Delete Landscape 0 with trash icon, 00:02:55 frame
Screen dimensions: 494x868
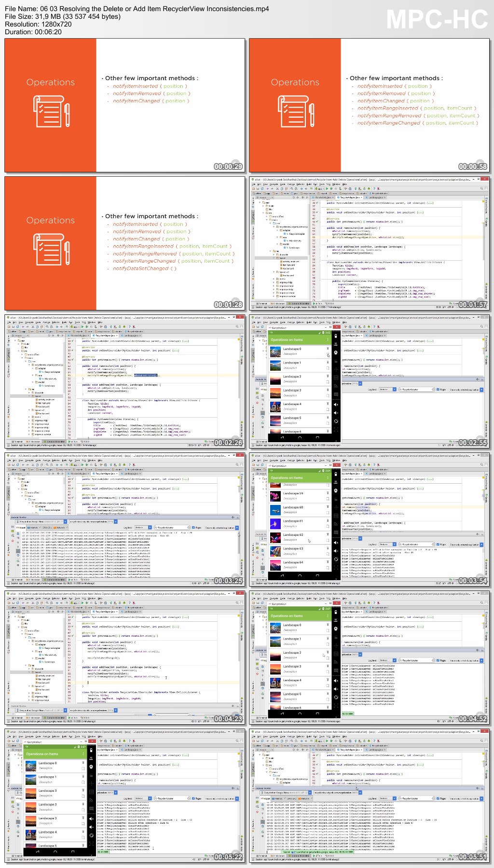(328, 349)
